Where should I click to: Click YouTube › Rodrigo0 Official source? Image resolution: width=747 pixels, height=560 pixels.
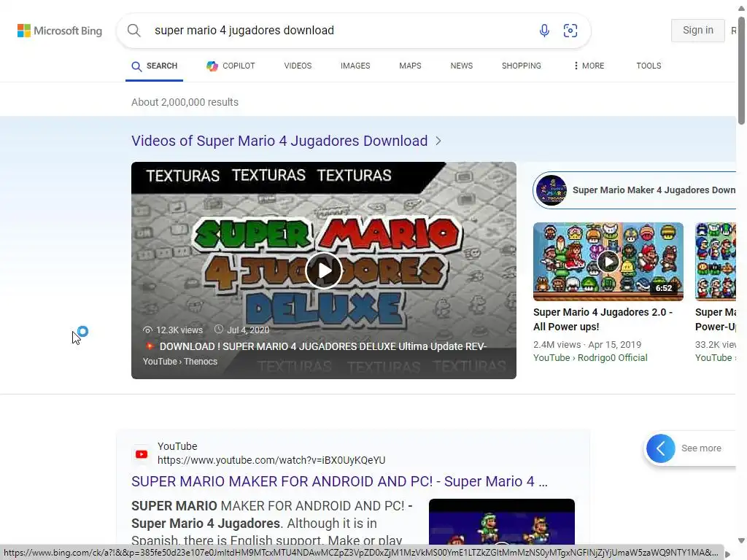pos(590,357)
